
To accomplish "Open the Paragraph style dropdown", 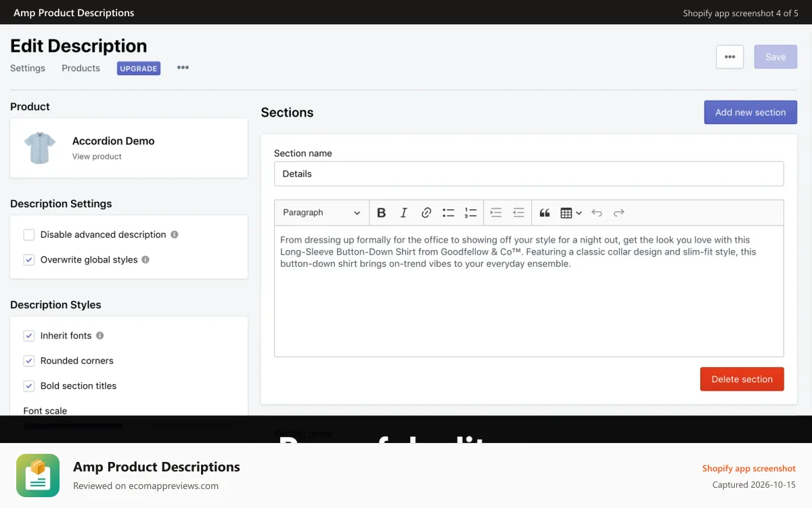I will [322, 213].
